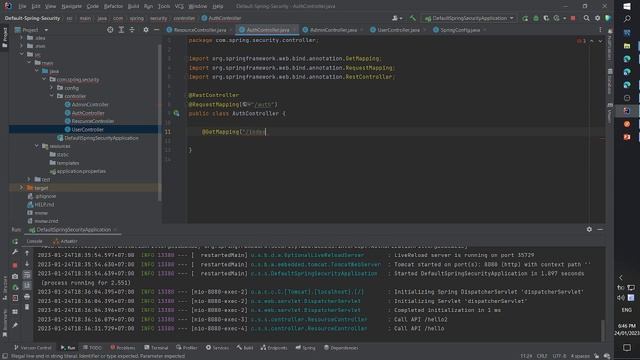Open Version Control tool window button
This screenshot has height=360, width=640.
pos(33,348)
